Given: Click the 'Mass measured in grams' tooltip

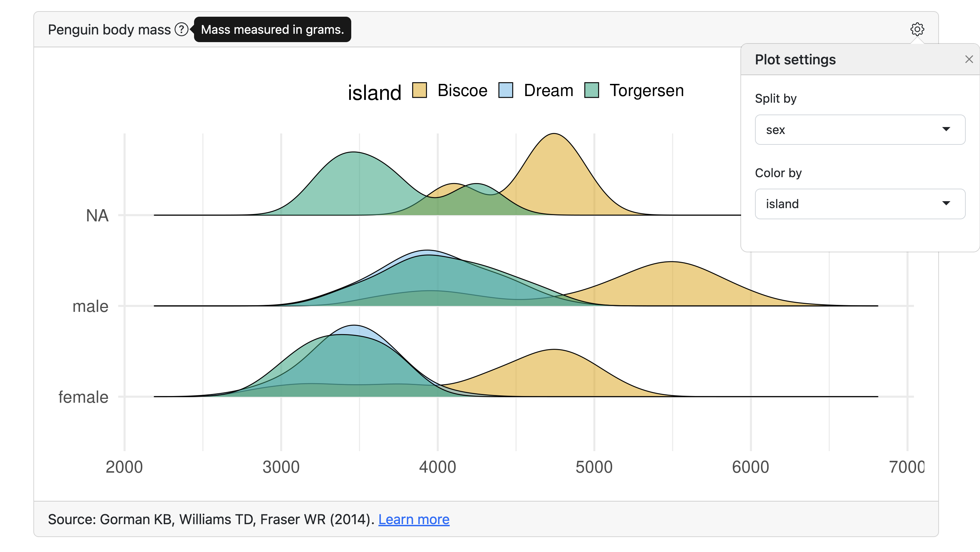Looking at the screenshot, I should tap(272, 29).
